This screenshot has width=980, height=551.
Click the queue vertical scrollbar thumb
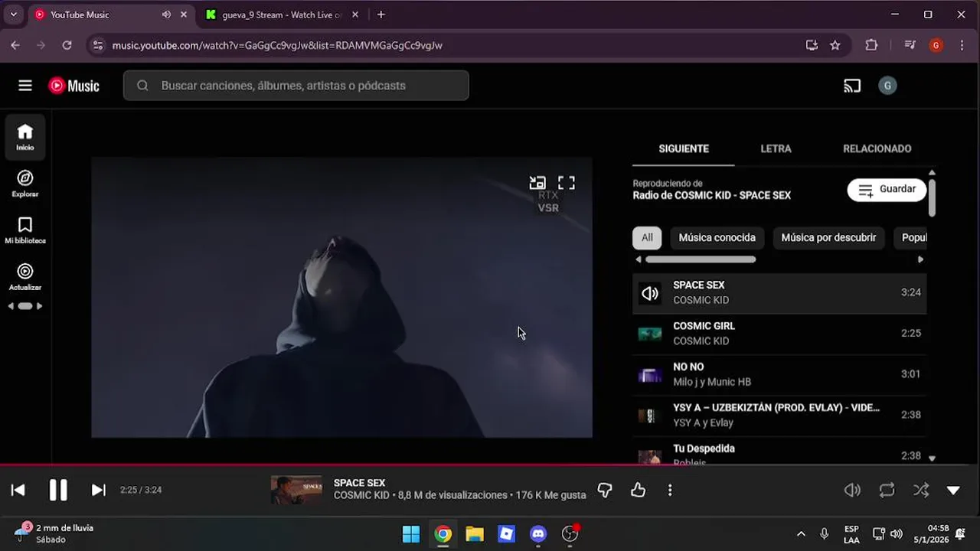coord(932,198)
